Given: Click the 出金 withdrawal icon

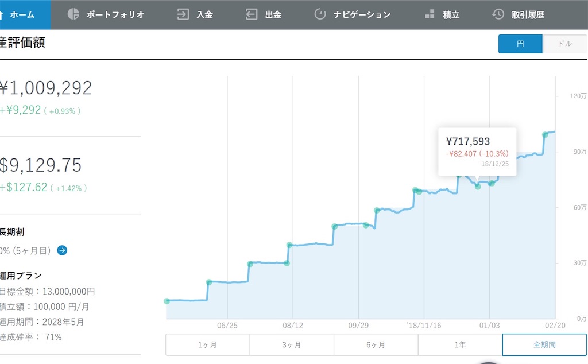Looking at the screenshot, I should coord(252,14).
